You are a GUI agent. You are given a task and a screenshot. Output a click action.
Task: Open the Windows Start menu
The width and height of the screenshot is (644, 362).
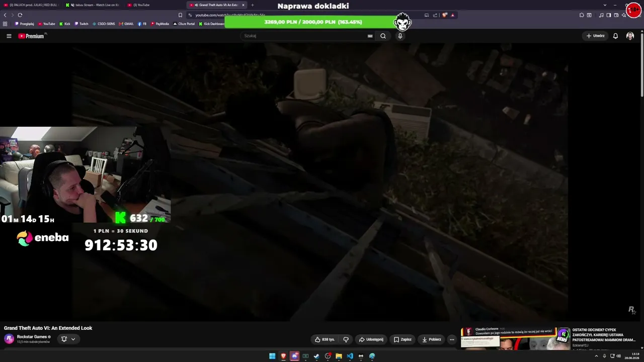pos(272,356)
